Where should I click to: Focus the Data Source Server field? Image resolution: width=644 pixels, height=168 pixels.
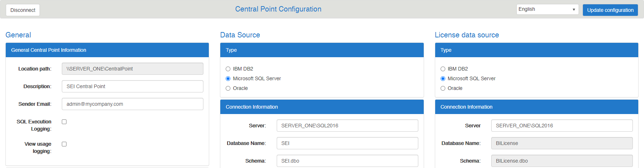tap(347, 126)
